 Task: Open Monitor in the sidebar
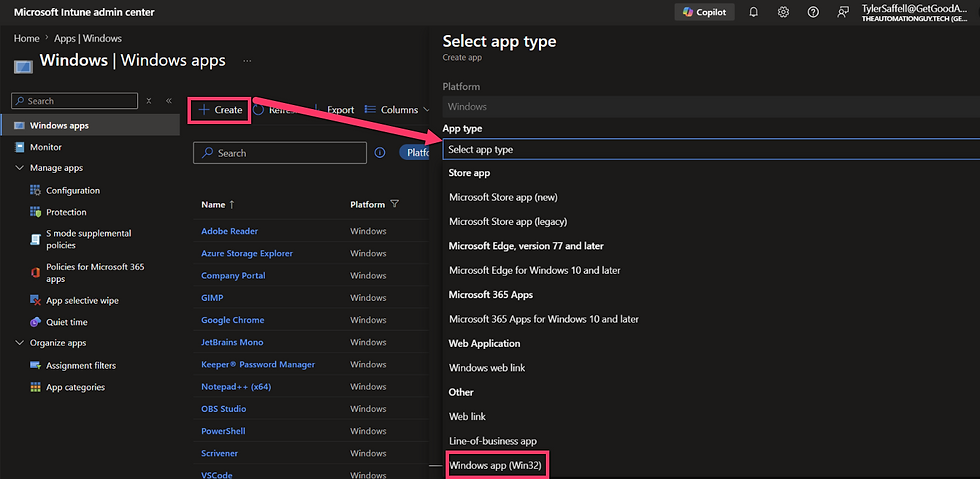tap(46, 147)
